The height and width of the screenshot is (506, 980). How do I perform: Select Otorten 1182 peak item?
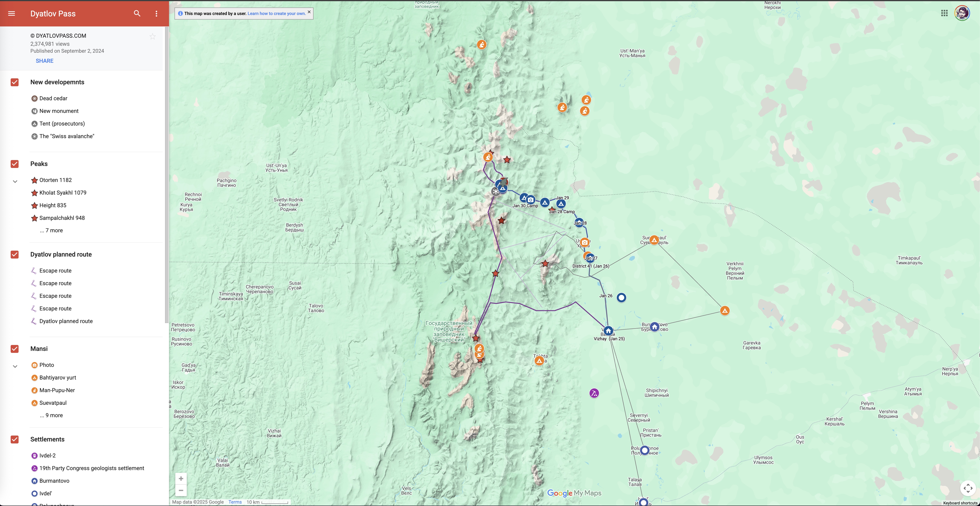(x=55, y=180)
